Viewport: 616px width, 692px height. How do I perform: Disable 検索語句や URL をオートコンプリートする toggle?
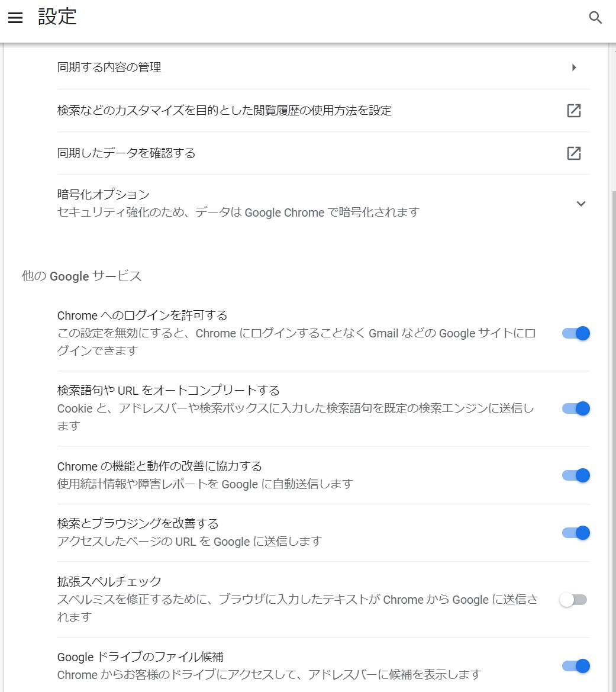(576, 408)
